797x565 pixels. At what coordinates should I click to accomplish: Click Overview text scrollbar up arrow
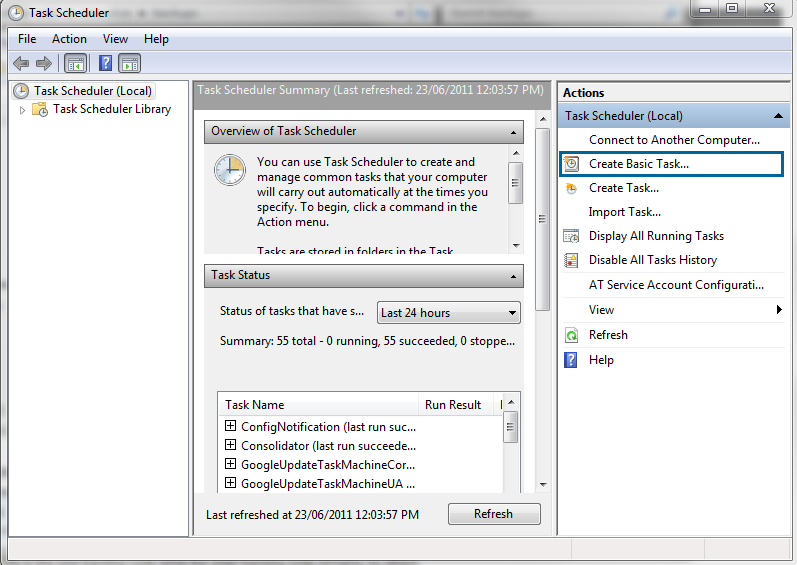pos(516,153)
